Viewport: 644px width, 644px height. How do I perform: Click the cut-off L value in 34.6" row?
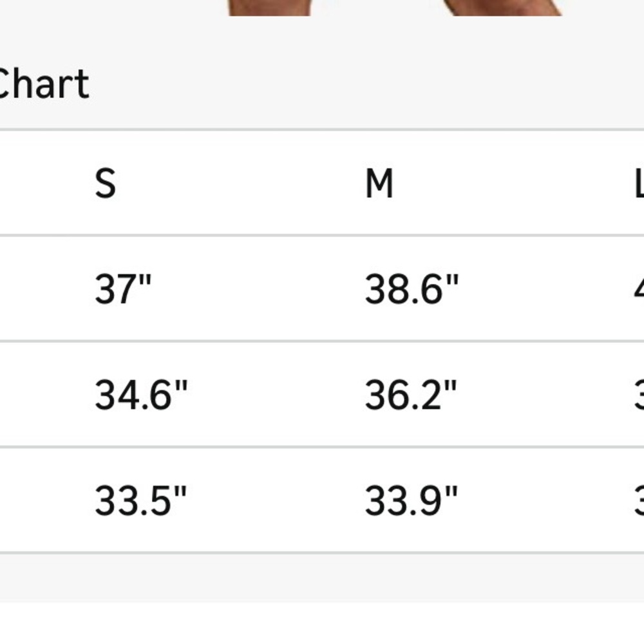(639, 395)
